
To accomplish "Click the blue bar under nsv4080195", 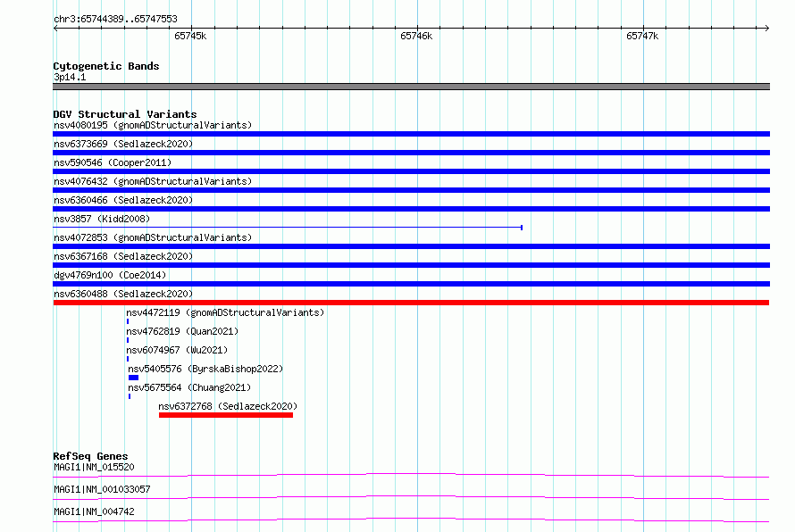I will pyautogui.click(x=411, y=134).
